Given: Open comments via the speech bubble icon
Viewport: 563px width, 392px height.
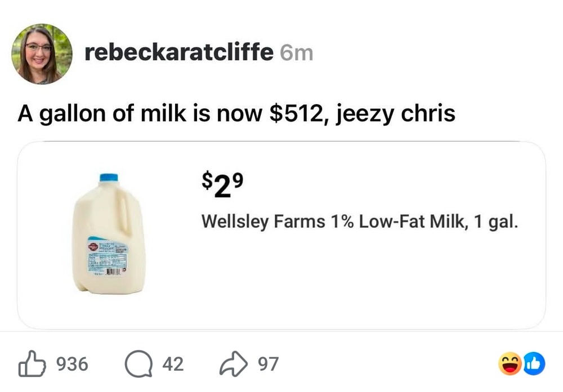Looking at the screenshot, I should click(x=137, y=364).
